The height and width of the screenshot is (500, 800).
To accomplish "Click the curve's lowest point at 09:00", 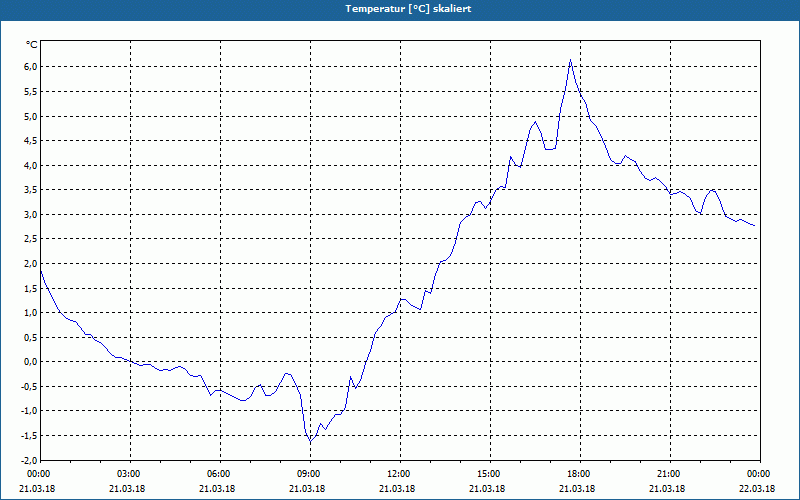I will point(310,442).
